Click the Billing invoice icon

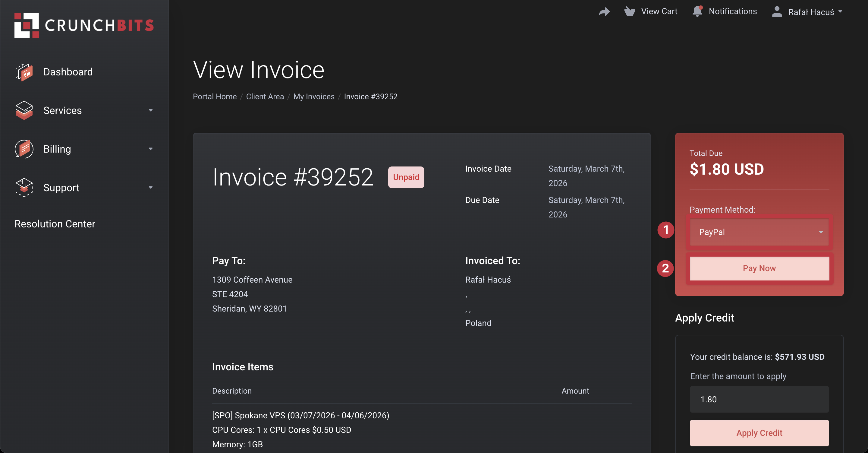(x=24, y=149)
